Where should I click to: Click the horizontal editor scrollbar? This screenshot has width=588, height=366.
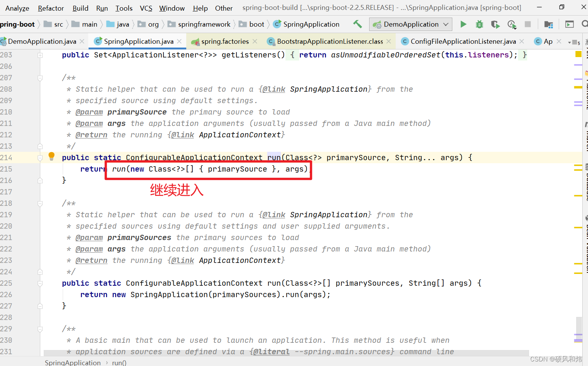(286, 353)
